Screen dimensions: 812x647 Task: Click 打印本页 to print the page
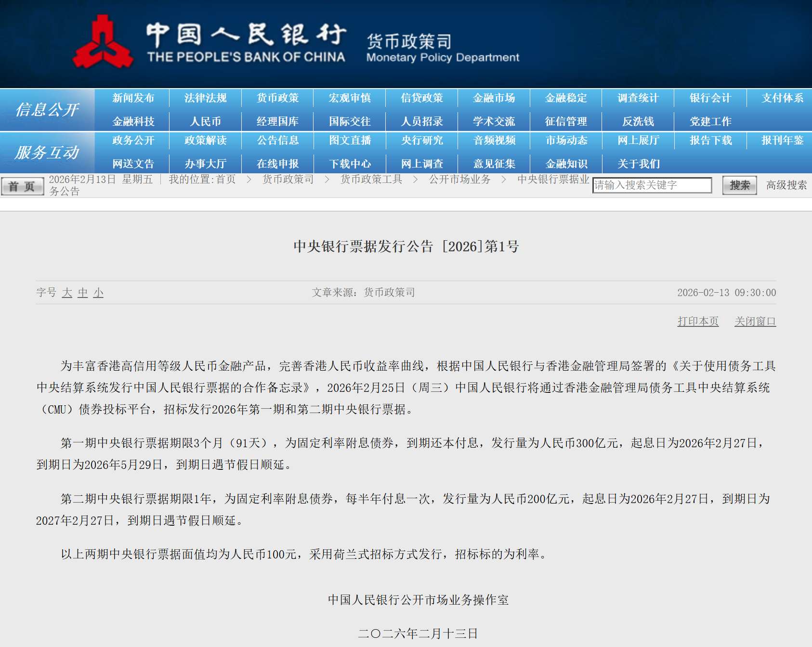(x=698, y=322)
